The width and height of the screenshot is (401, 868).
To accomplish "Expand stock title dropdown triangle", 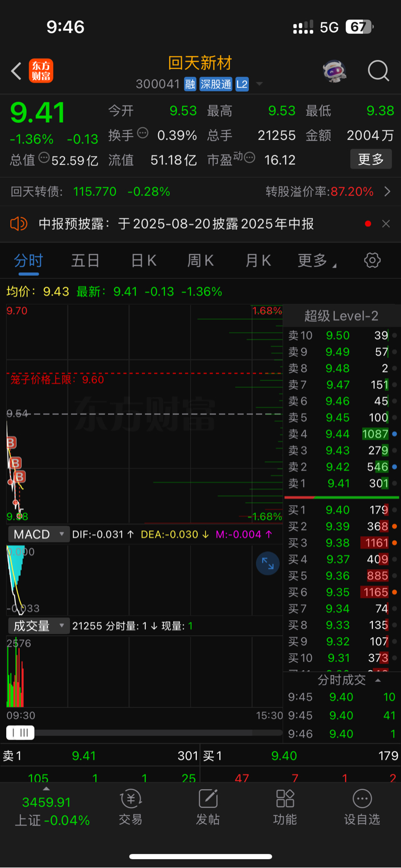I will point(260,84).
